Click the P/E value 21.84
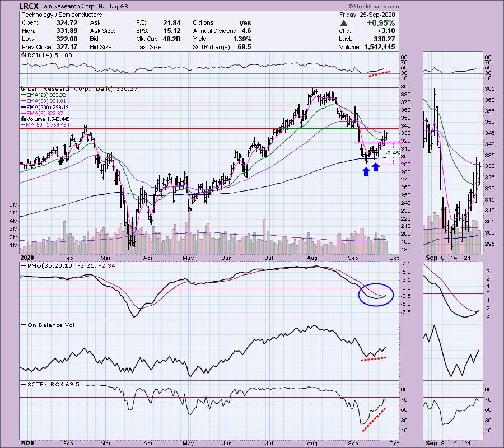 (x=172, y=23)
